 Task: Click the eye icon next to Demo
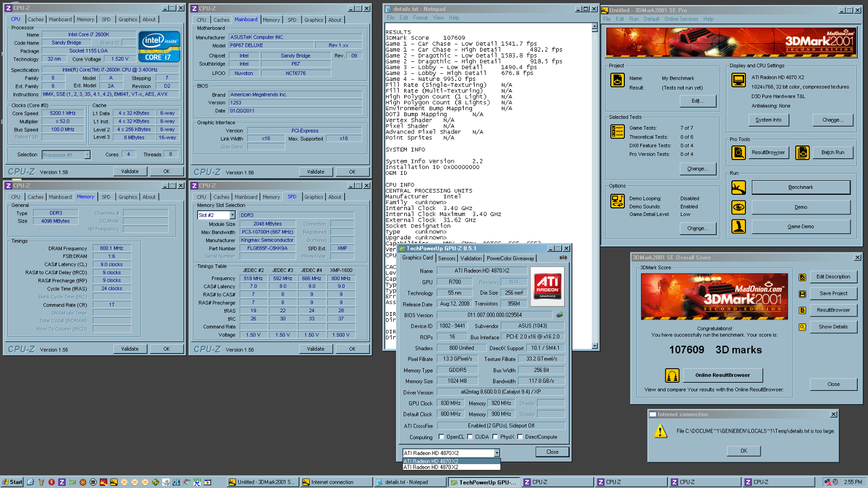coord(738,207)
